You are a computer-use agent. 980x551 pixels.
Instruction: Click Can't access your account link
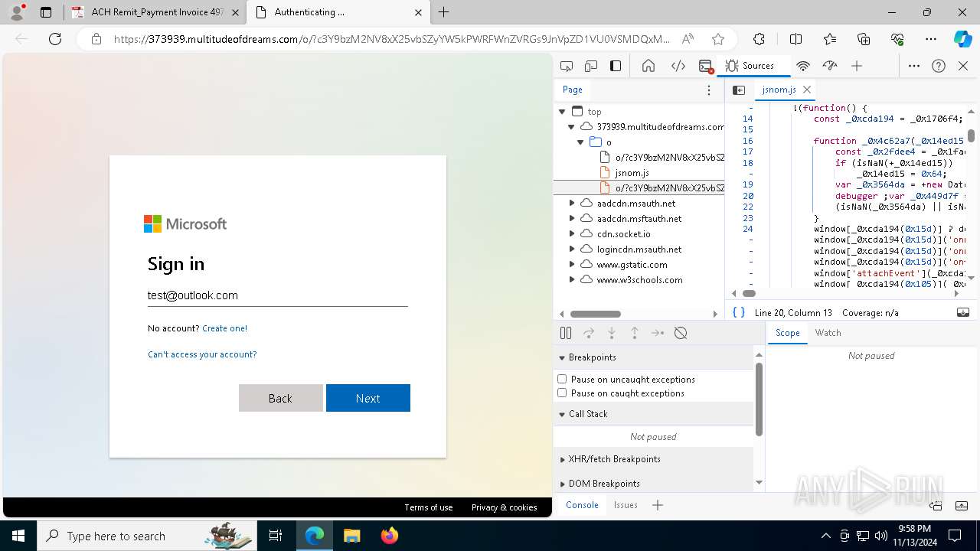click(202, 354)
